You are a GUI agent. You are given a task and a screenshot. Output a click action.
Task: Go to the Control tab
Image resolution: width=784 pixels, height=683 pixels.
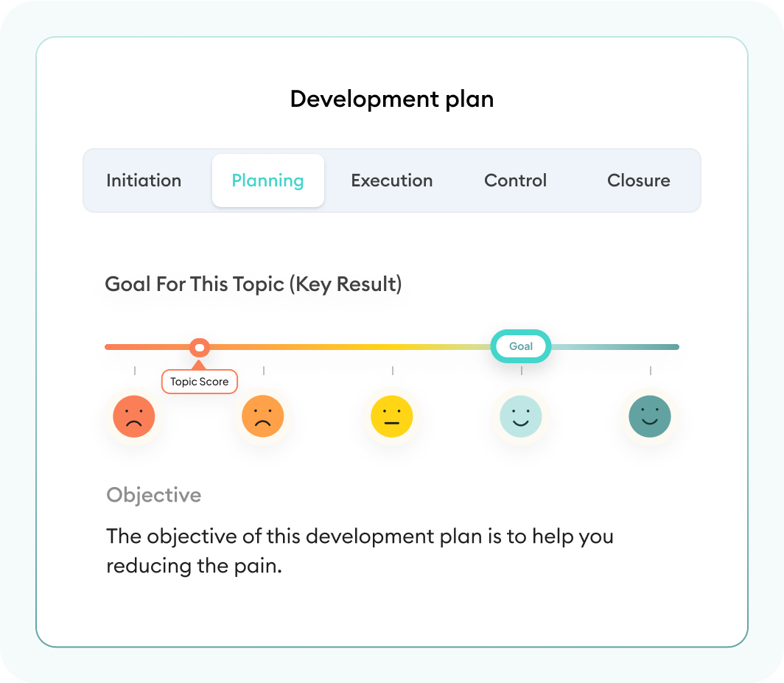[515, 181]
